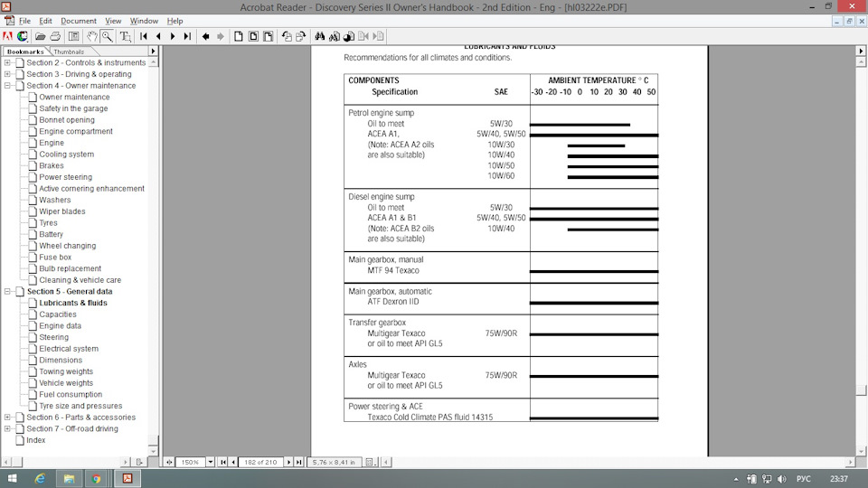Rotate view counter-clockwise icon

287,36
